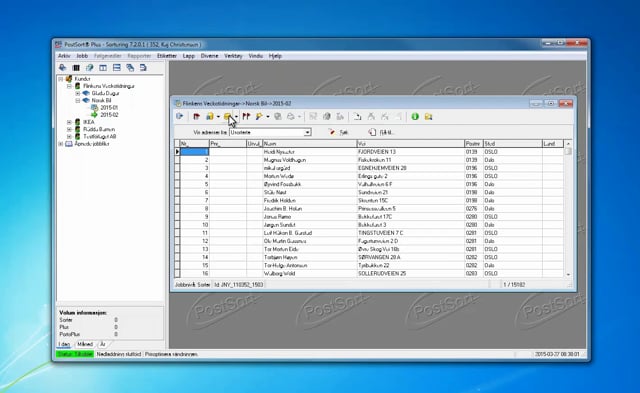Open the Verktøy menu

point(233,56)
